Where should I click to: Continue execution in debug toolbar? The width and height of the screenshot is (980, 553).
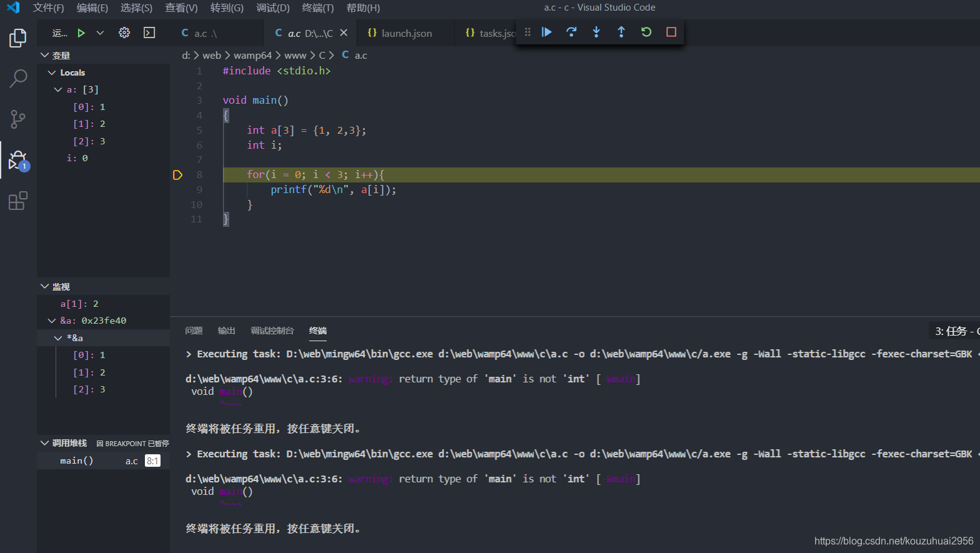pos(547,32)
